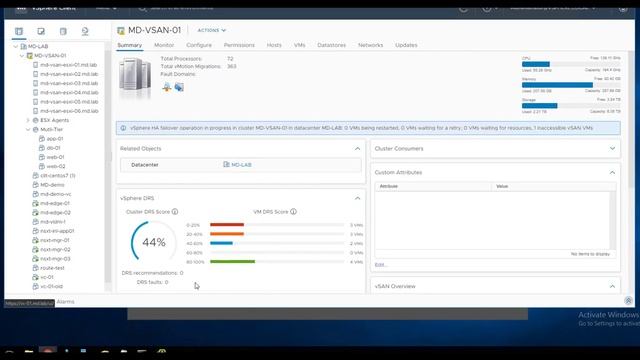Switch to the VMs tab
The height and width of the screenshot is (360, 640).
click(x=300, y=45)
